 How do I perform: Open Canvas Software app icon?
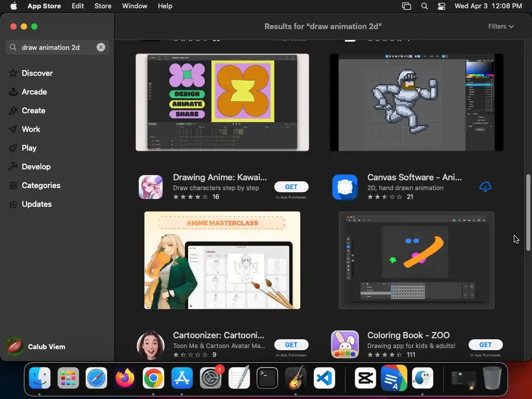[345, 187]
